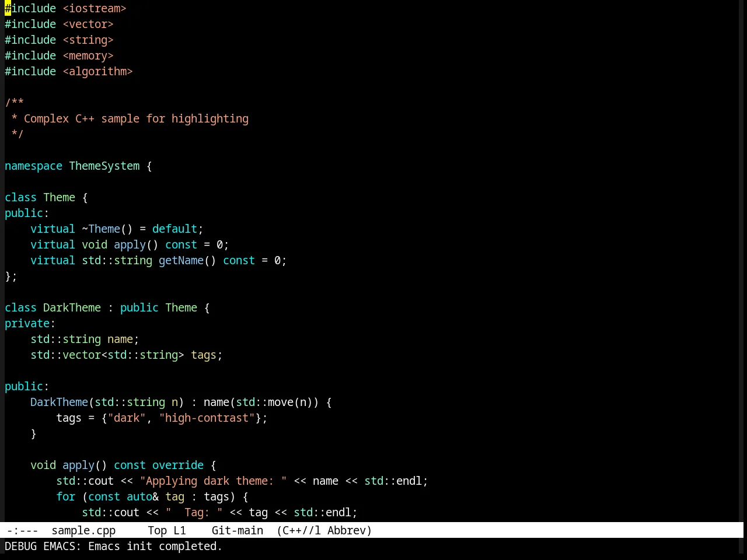Click on <vector> include header
747x560 pixels.
click(88, 24)
